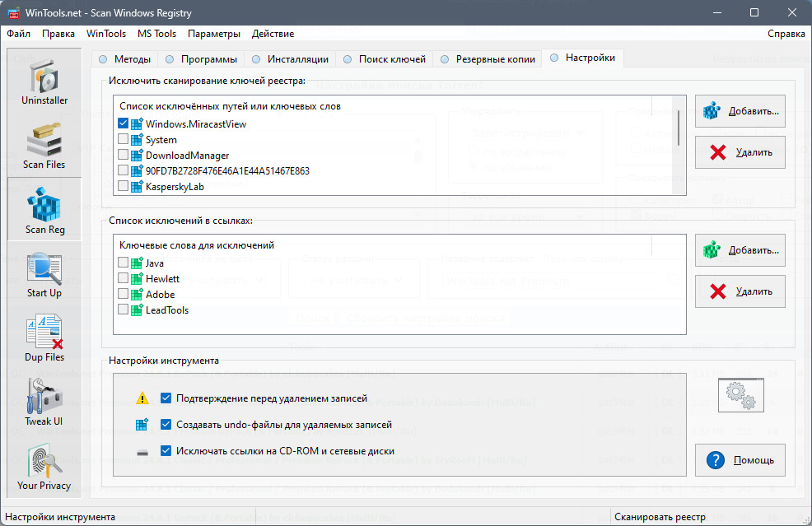Check the Adobe keyword checkbox
Image resolution: width=812 pixels, height=526 pixels.
pos(123,293)
